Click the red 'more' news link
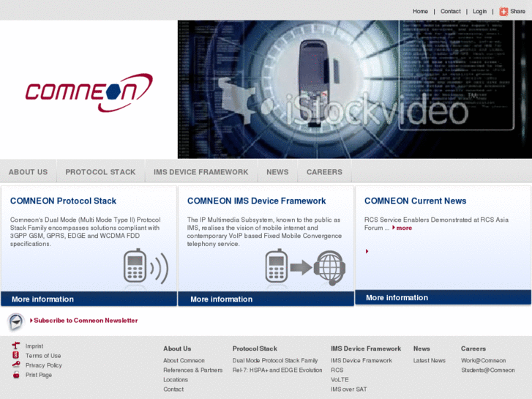Screen dimensions: 532x399 click(404, 228)
